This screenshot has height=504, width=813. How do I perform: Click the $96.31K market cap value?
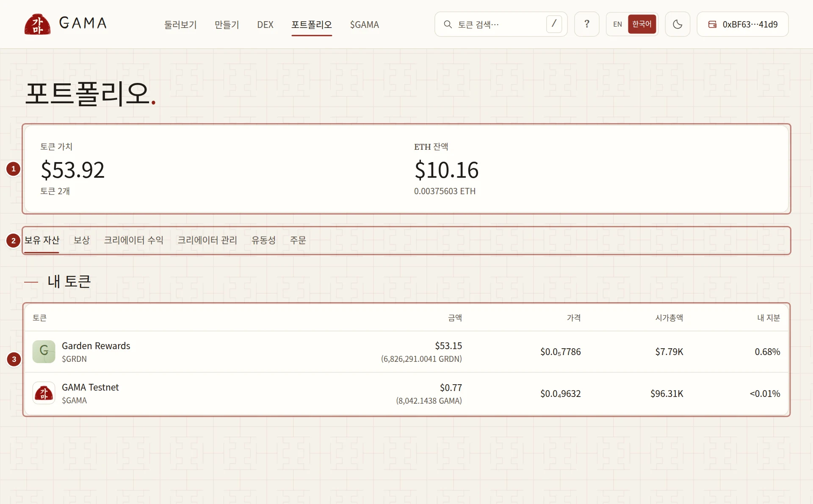[667, 394]
